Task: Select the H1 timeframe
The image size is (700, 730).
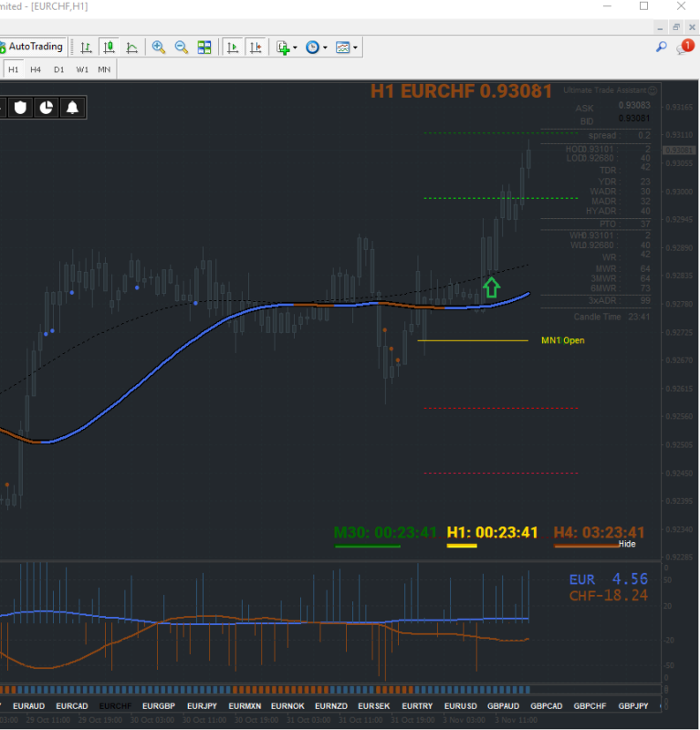Action: (14, 69)
